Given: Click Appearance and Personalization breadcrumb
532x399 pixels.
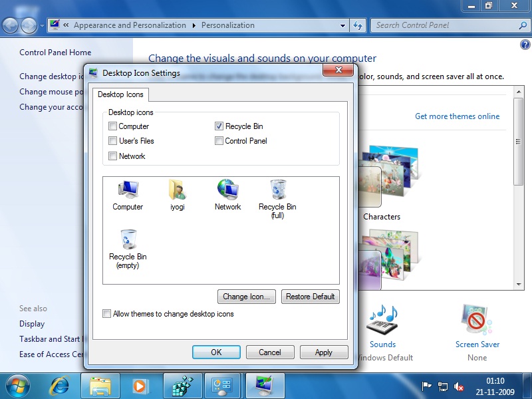Looking at the screenshot, I should pos(130,25).
